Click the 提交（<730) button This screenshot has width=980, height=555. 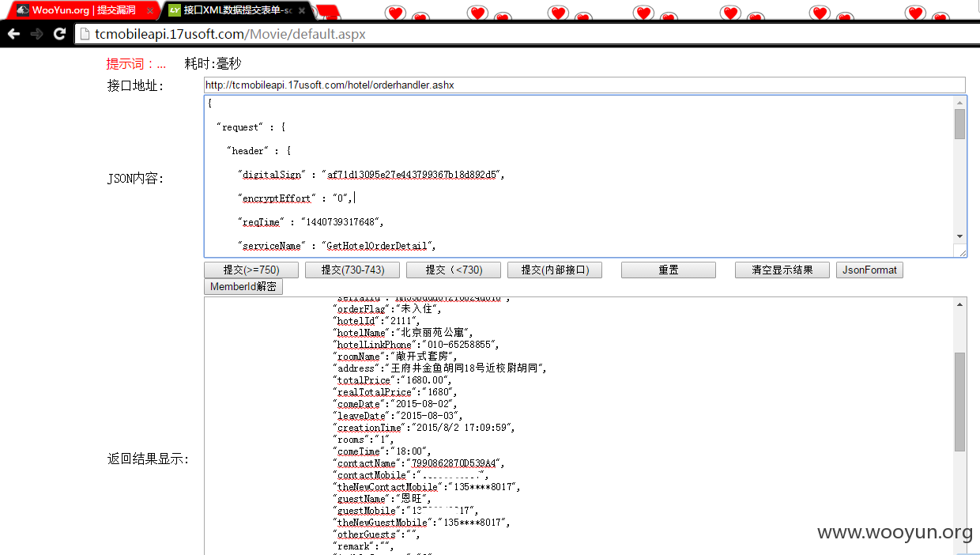click(454, 270)
